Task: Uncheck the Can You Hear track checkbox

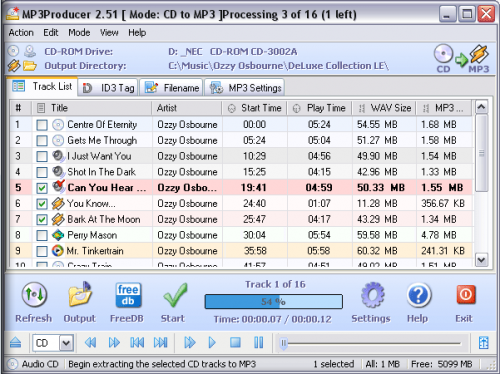Action: pos(42,188)
